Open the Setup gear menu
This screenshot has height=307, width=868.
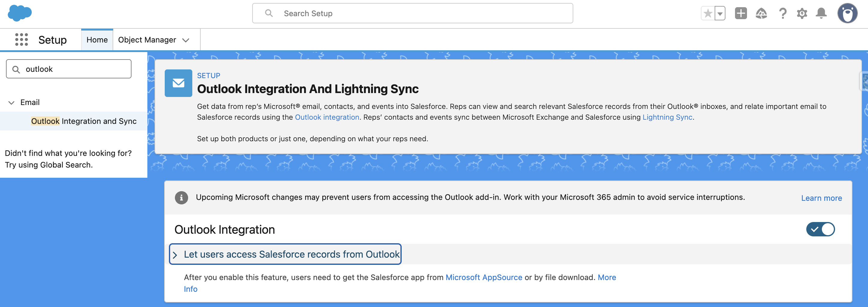tap(802, 13)
